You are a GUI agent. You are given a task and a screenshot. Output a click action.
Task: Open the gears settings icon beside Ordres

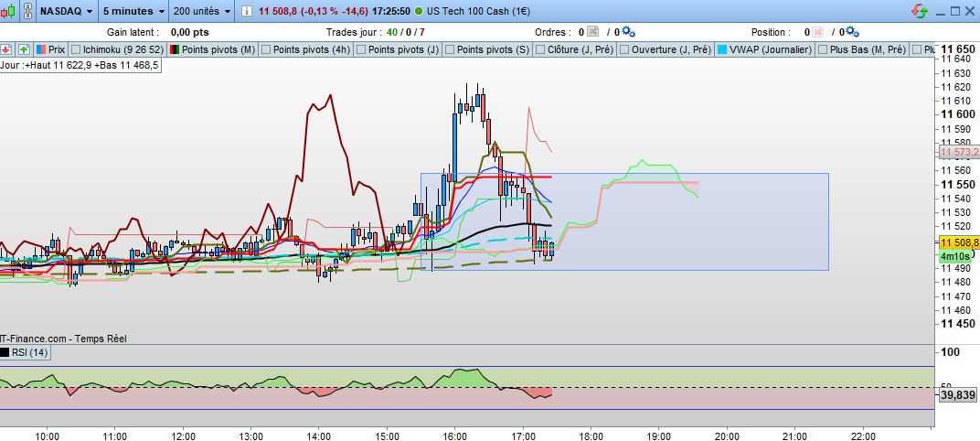pos(629,32)
